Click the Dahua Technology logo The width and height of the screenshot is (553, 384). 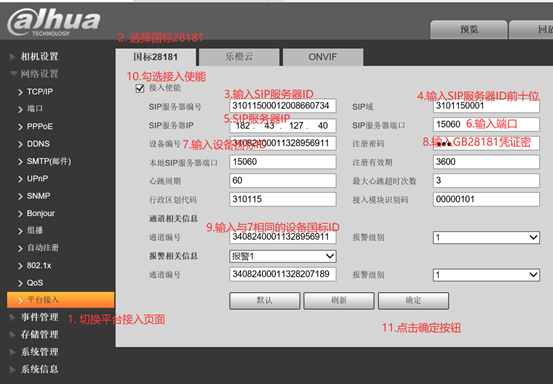point(54,22)
